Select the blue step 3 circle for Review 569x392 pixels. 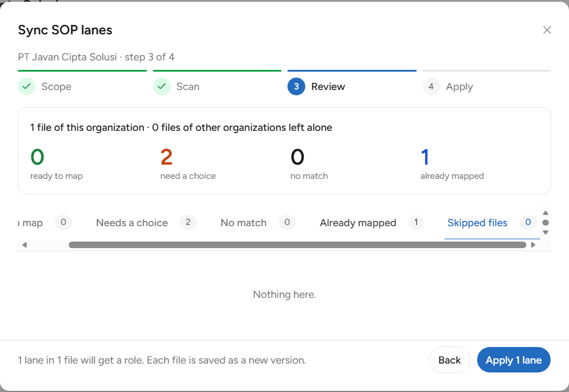(x=296, y=86)
